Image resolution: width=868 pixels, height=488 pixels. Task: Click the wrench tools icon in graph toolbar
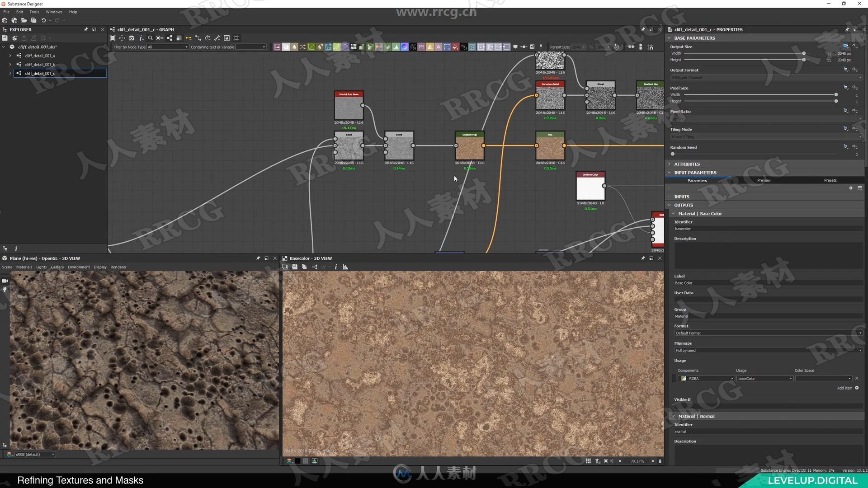point(217,38)
